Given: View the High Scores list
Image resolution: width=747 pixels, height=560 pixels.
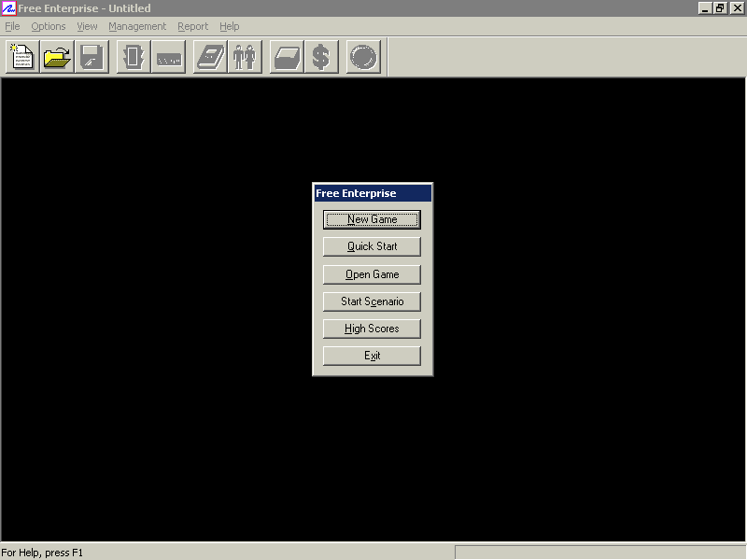Looking at the screenshot, I should 372,328.
